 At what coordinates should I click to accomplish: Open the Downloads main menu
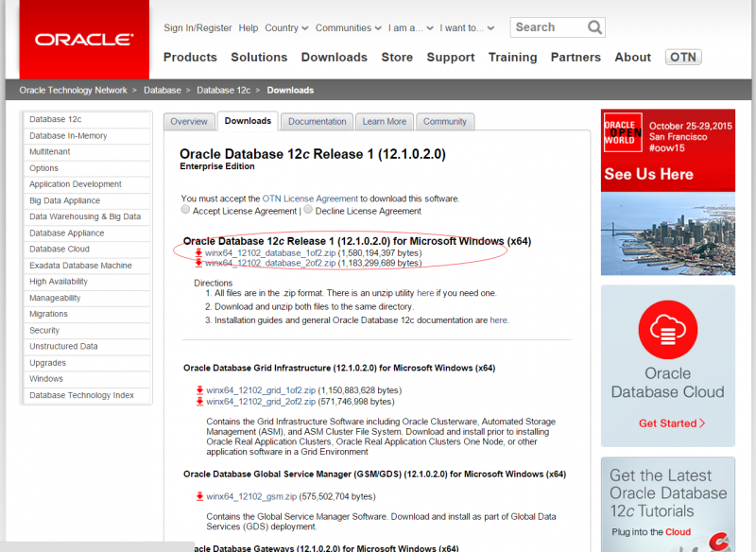335,58
